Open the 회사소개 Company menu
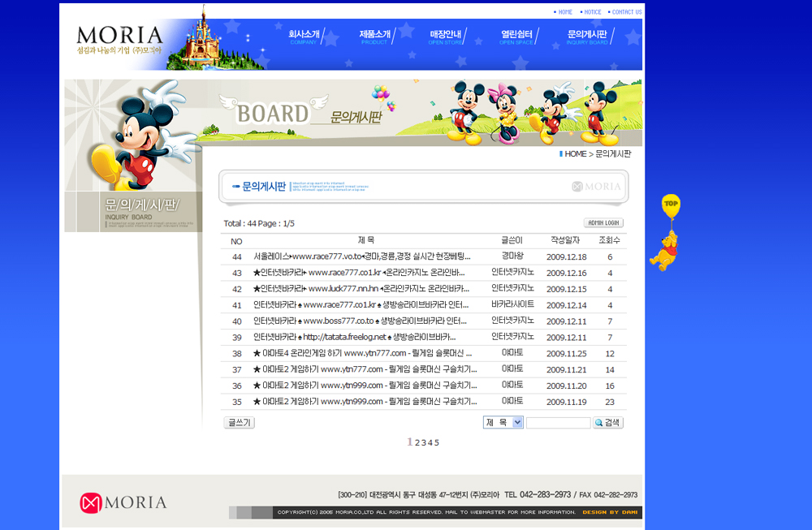 click(304, 37)
